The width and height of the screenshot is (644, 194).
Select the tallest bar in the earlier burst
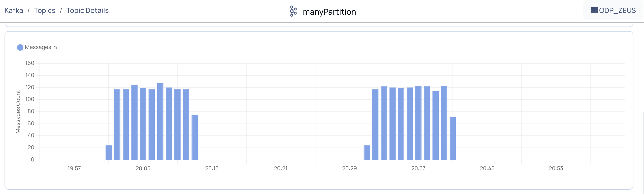pos(160,121)
